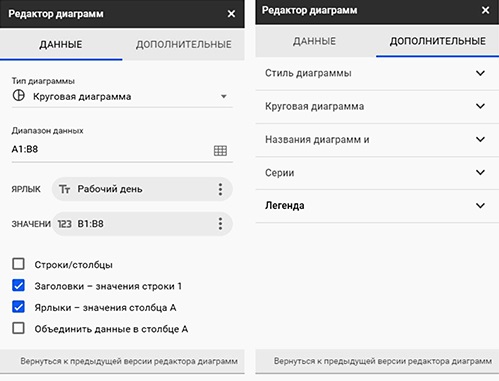Open the Тип диаграммы dropdown
Screen dimensions: 499x381
tap(122, 97)
